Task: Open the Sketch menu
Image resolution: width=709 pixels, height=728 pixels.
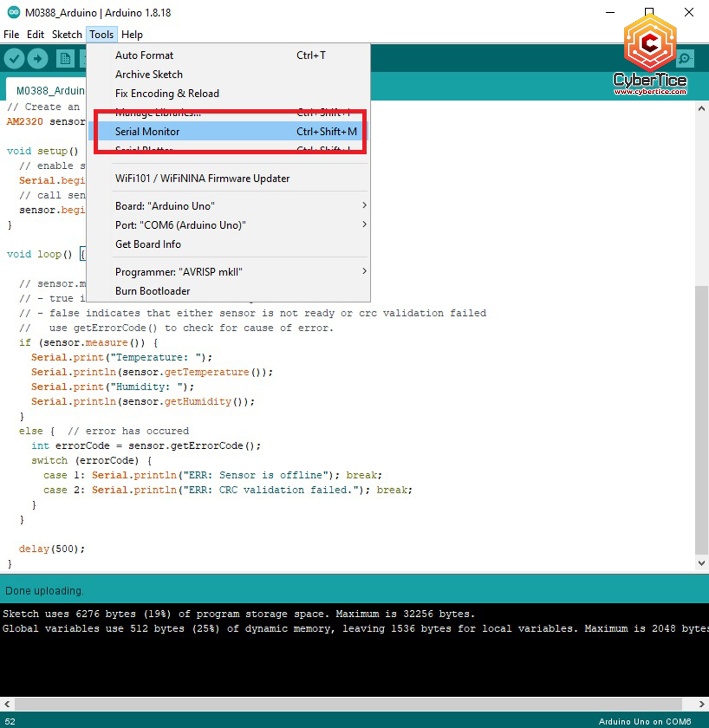Action: [x=66, y=34]
